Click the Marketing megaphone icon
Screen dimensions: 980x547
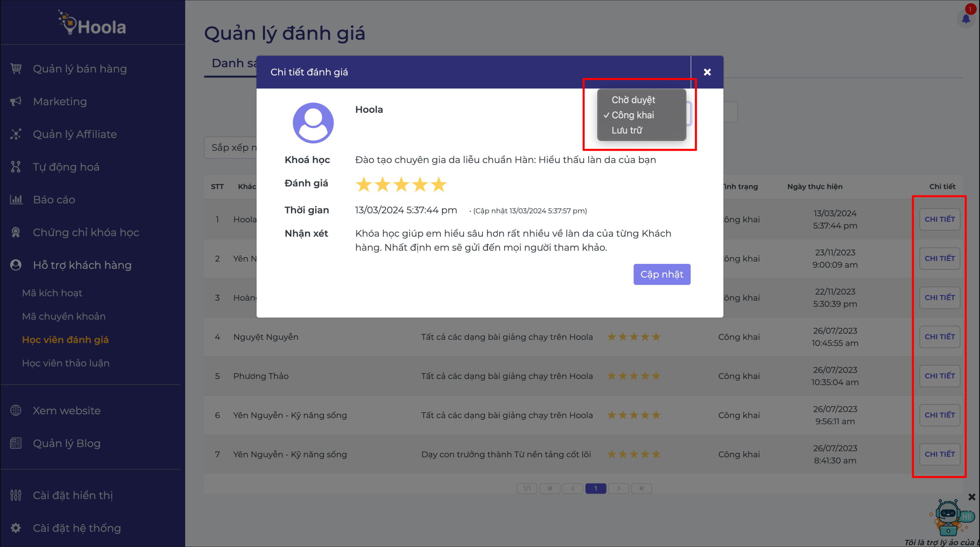[15, 101]
